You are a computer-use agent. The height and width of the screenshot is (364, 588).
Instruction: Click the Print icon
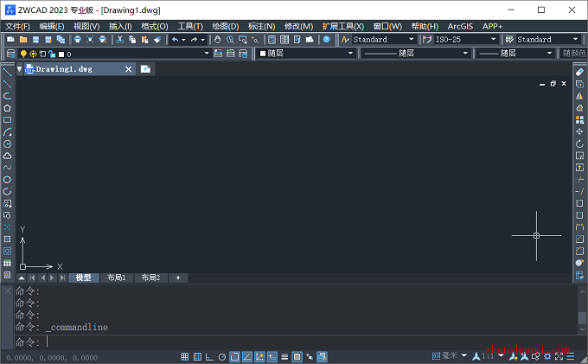tap(78, 40)
